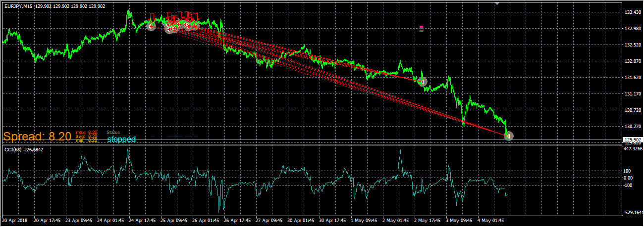Click the cyan 'stopped' status text
The height and width of the screenshot is (227, 644).
click(121, 139)
